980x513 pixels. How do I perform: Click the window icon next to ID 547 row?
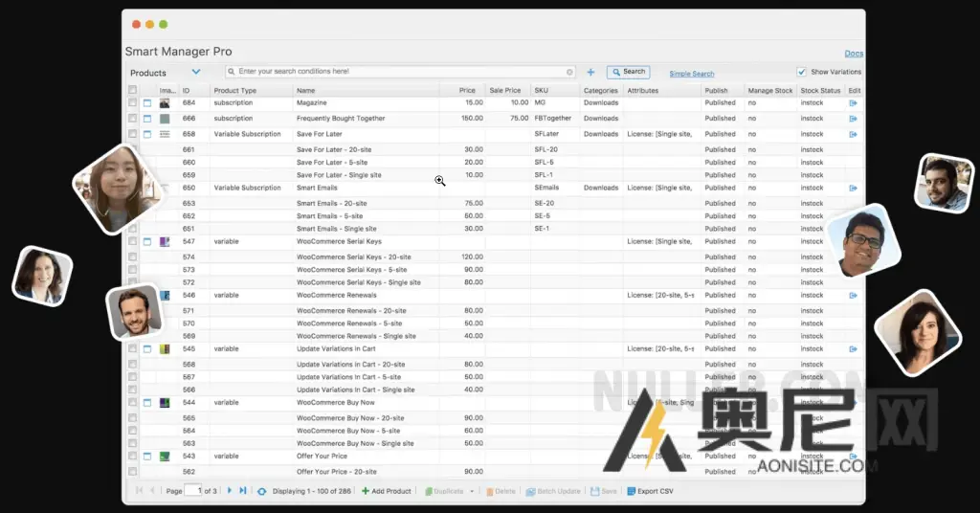coord(147,242)
